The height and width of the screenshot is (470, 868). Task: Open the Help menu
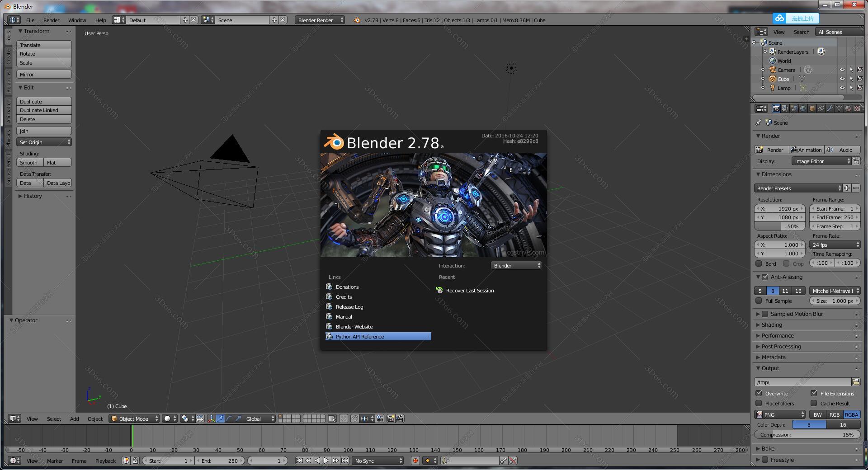pyautogui.click(x=100, y=20)
